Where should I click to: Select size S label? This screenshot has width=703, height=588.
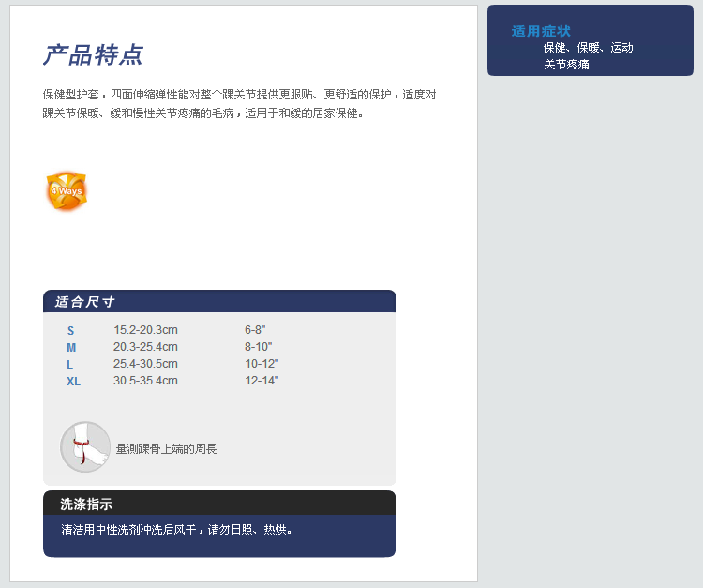click(x=70, y=330)
